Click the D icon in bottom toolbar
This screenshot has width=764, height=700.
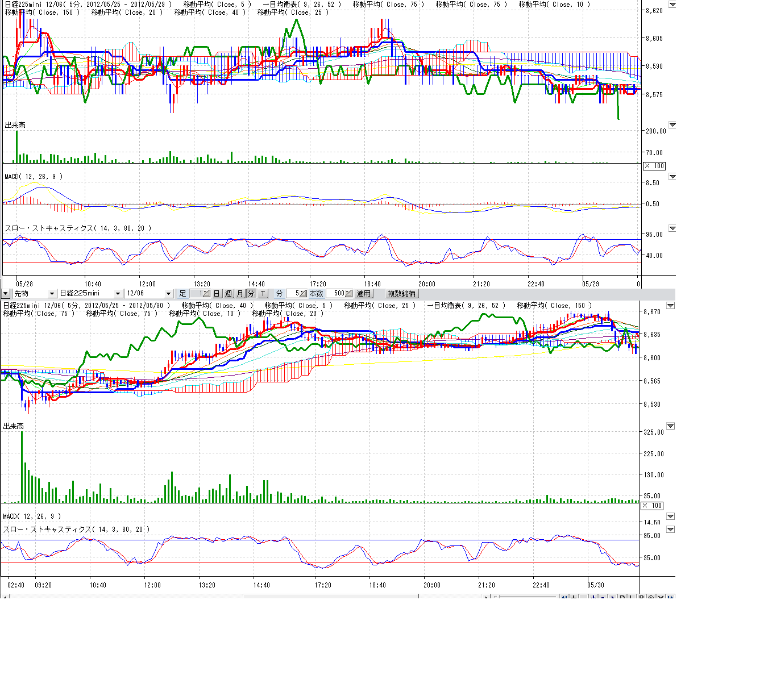pos(622,597)
